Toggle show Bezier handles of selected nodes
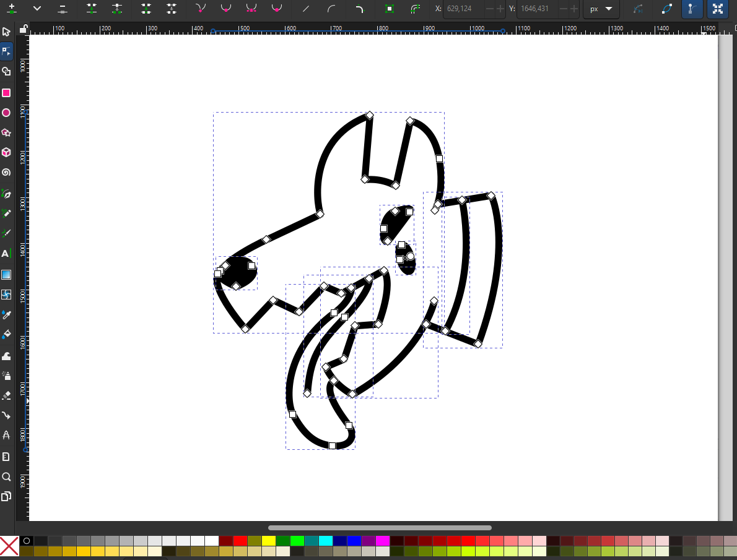This screenshot has width=737, height=560. (691, 9)
